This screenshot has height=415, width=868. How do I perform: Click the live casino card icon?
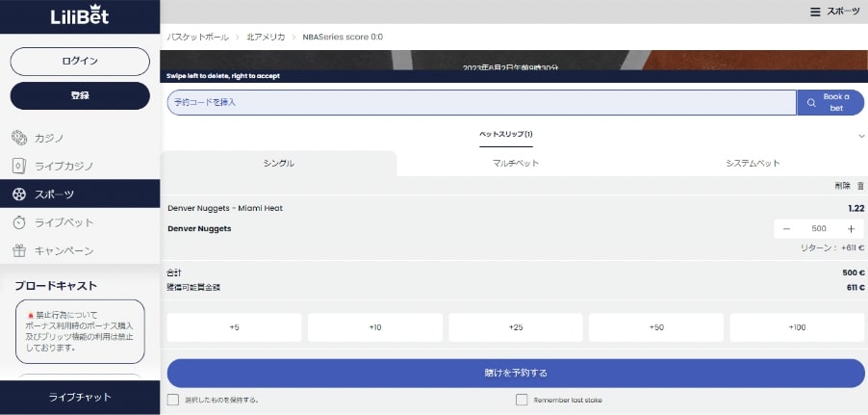tap(19, 166)
